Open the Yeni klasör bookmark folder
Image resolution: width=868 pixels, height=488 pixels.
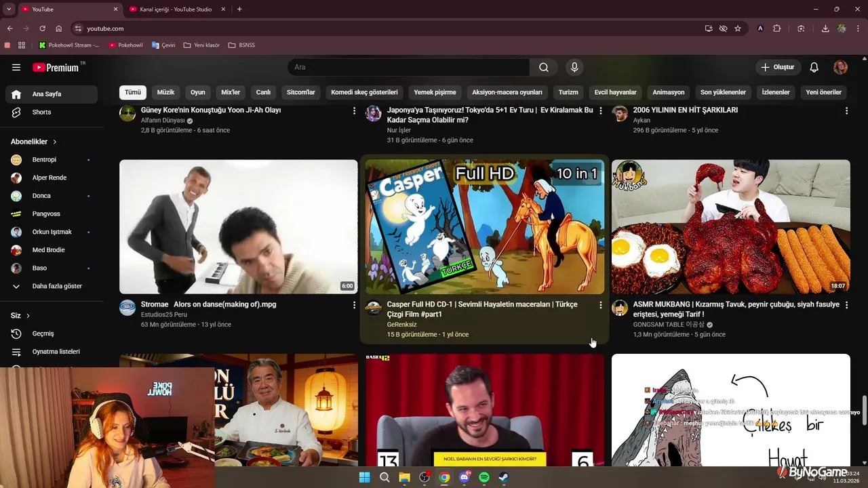pyautogui.click(x=202, y=45)
